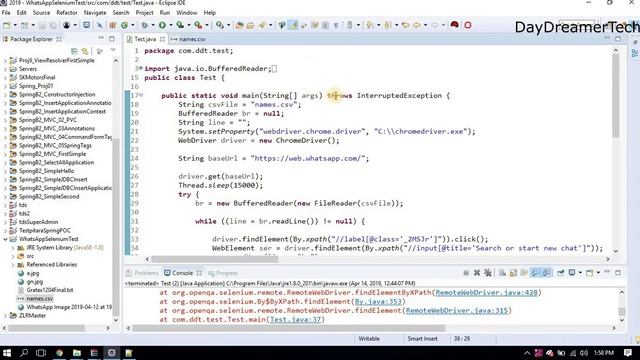Image resolution: width=640 pixels, height=360 pixels.
Task: Clear Console icon
Action: click(x=502, y=273)
